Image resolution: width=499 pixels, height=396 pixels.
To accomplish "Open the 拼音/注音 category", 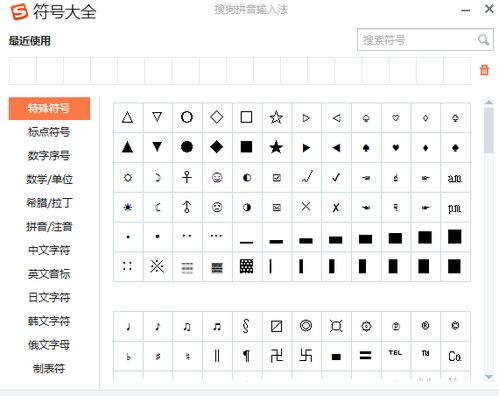I will click(x=49, y=227).
